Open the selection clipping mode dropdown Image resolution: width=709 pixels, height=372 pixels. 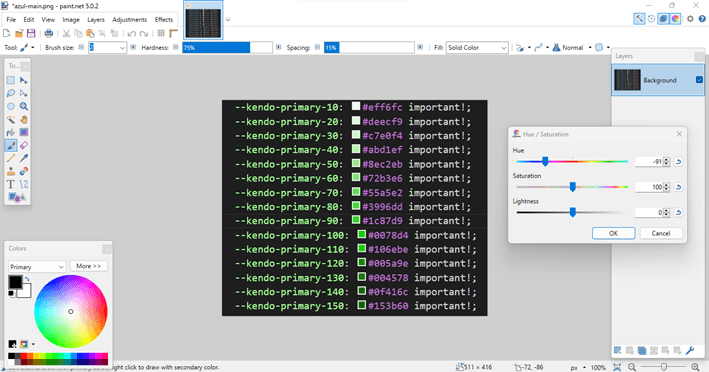602,47
